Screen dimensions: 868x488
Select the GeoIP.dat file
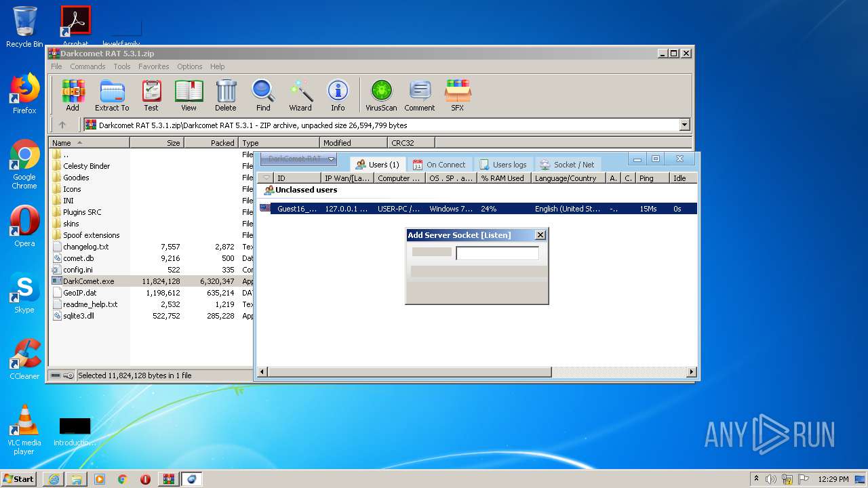click(80, 293)
